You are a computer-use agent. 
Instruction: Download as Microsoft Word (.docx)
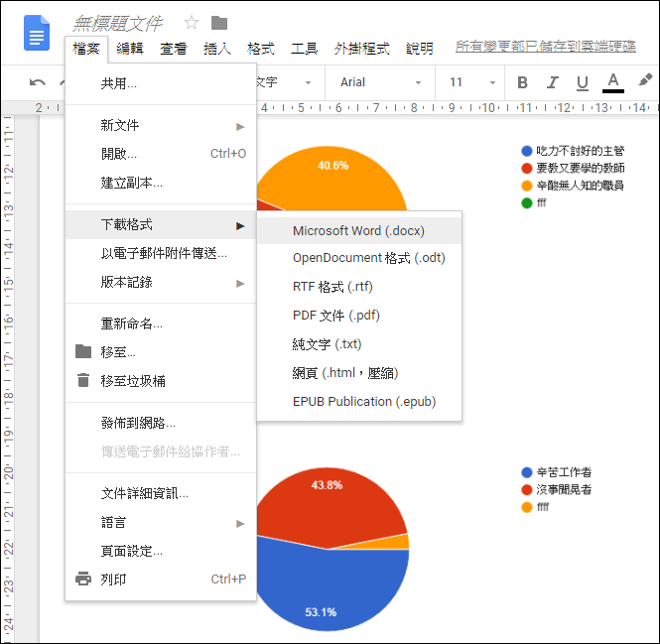pos(359,230)
